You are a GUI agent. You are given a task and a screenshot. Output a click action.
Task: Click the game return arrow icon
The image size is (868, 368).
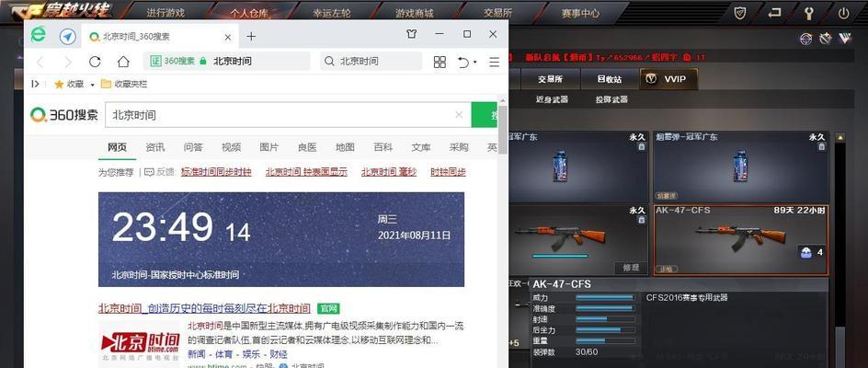click(x=775, y=13)
